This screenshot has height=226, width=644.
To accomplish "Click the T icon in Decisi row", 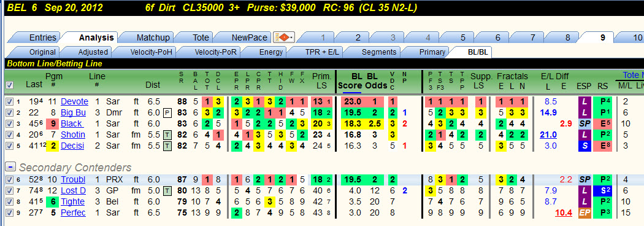I will 167,146.
